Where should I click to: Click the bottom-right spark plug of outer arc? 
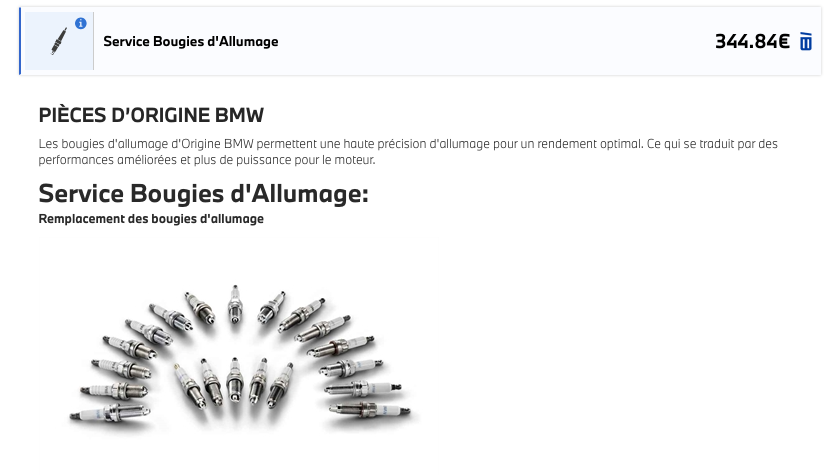click(x=370, y=410)
